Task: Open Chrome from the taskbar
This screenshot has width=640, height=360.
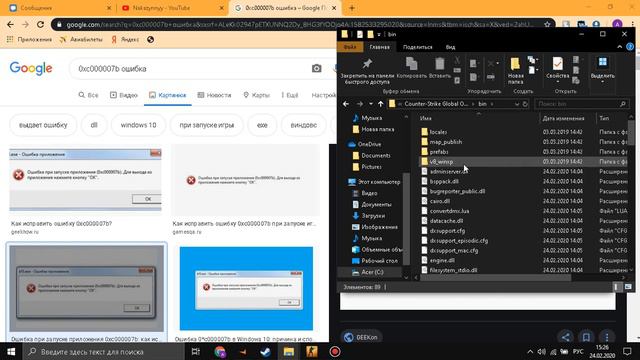Action: tap(220, 351)
